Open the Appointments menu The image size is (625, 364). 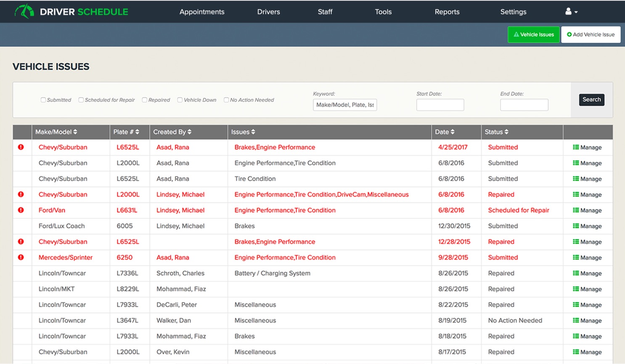tap(202, 12)
